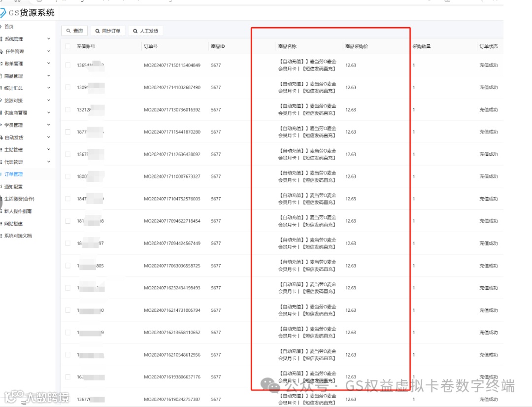Open 网站搭建 in the sidebar
This screenshot has height=407, width=532.
coord(14,224)
